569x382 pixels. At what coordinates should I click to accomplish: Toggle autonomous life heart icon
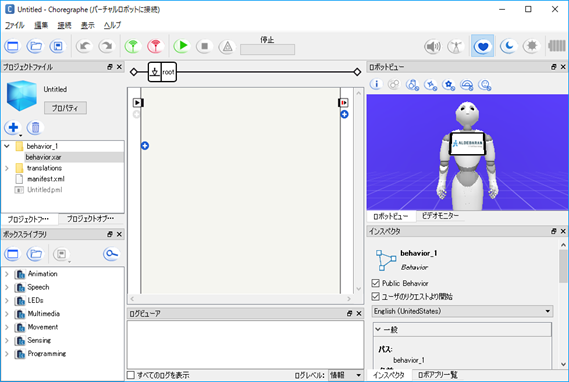483,46
